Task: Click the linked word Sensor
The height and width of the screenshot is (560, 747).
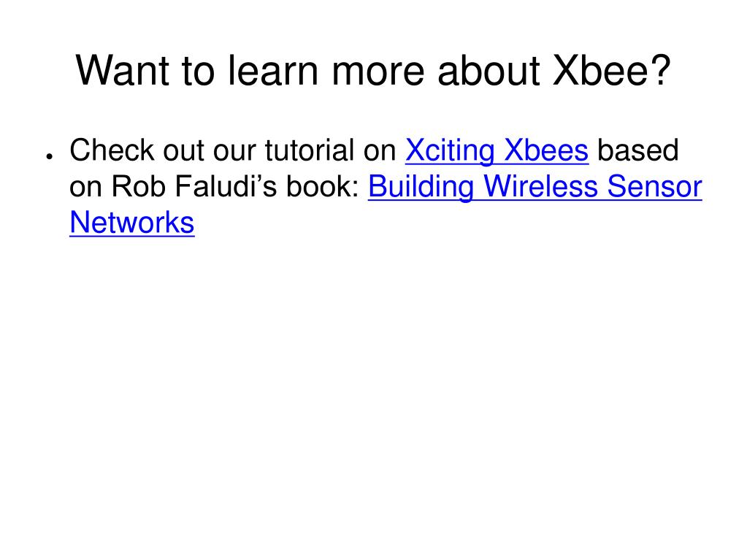Action: click(654, 186)
